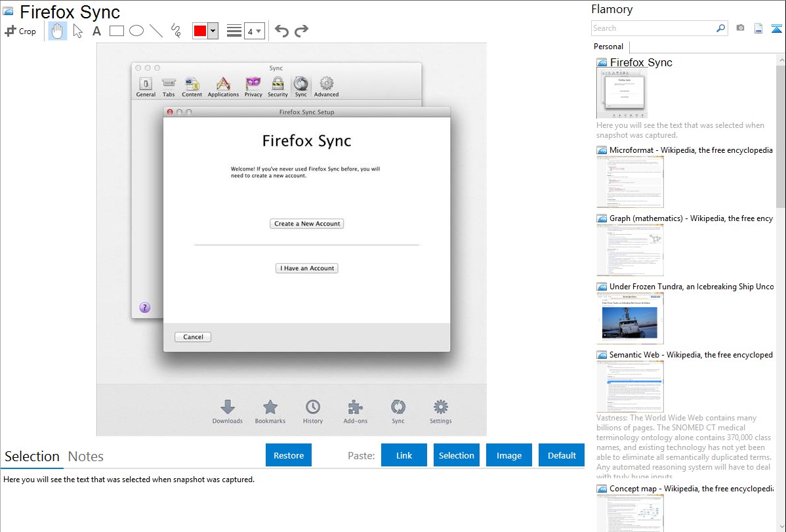Click the Paste Selection button

(x=456, y=455)
